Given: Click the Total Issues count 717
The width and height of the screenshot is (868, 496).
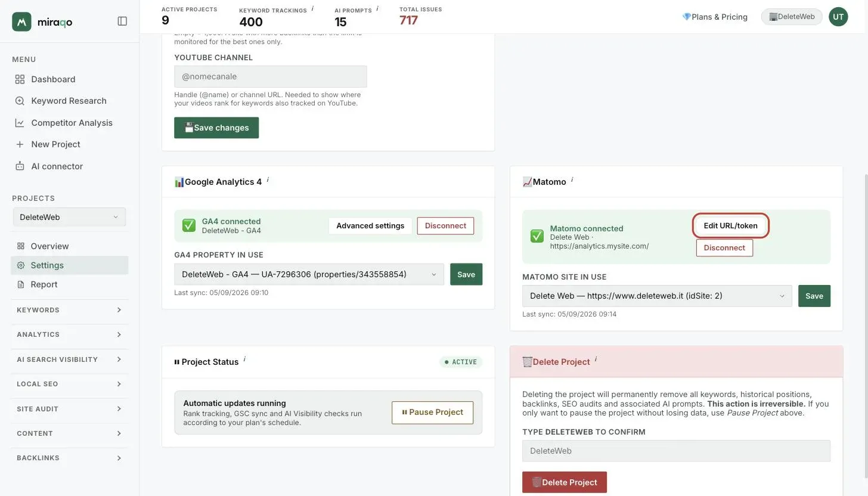Looking at the screenshot, I should 408,20.
